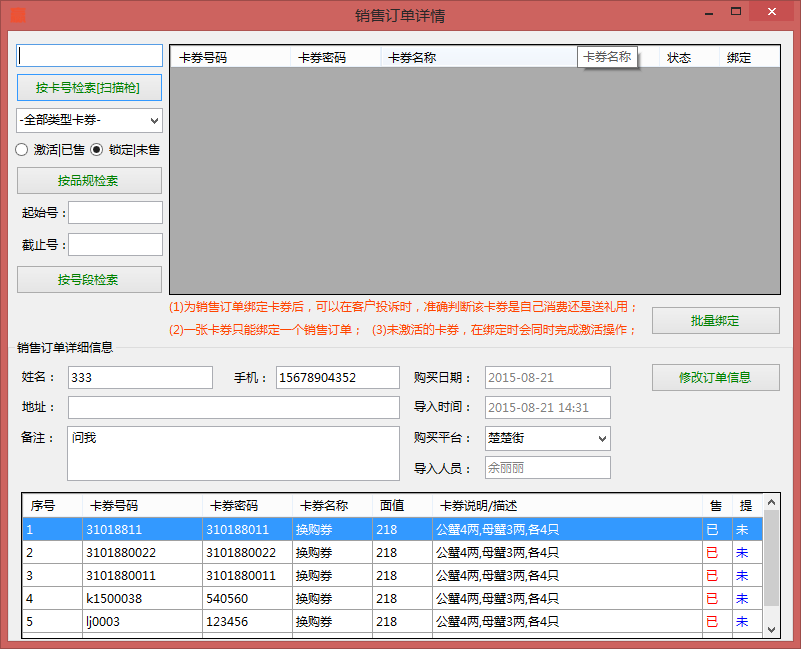Click password cell 540560
801x649 pixels.
247,598
